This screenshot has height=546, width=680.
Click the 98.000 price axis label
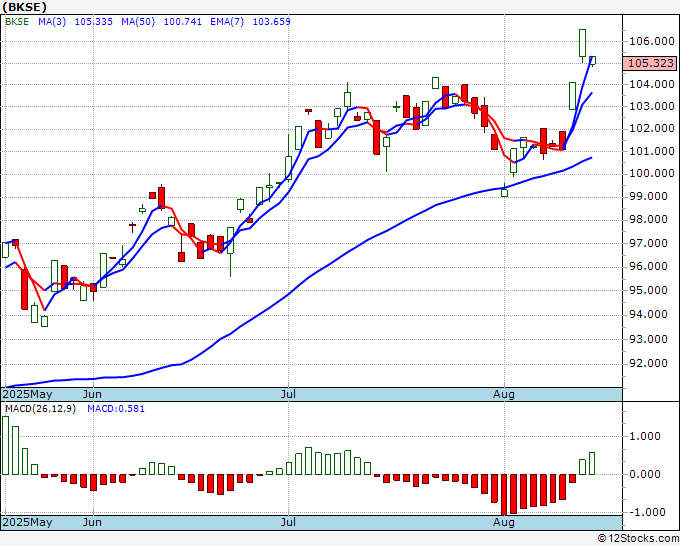pyautogui.click(x=648, y=219)
